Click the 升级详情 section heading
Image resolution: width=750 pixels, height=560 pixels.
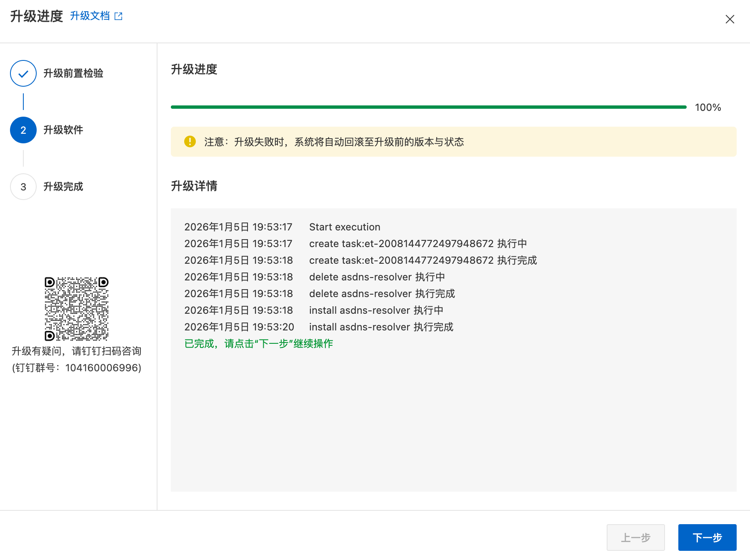click(194, 186)
